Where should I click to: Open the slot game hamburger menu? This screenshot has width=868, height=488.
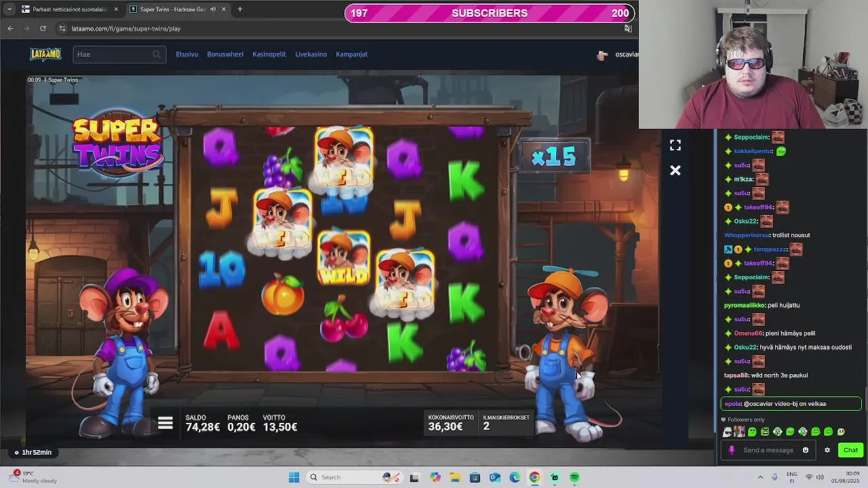165,424
